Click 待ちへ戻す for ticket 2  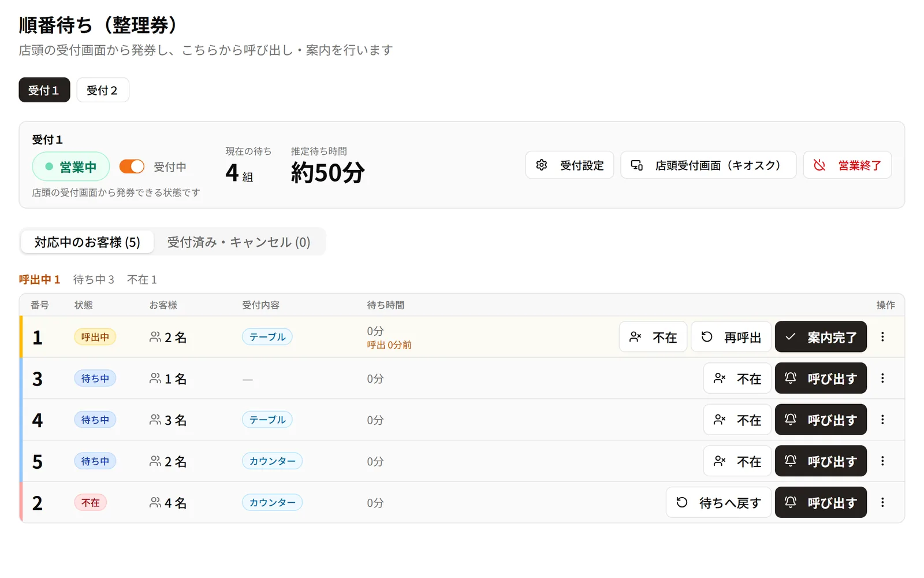[x=718, y=503]
